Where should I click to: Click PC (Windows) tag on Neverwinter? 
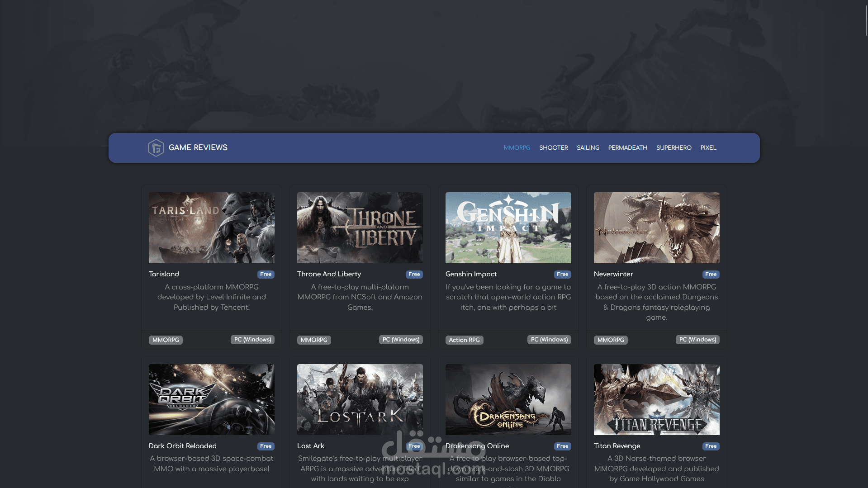(x=697, y=340)
